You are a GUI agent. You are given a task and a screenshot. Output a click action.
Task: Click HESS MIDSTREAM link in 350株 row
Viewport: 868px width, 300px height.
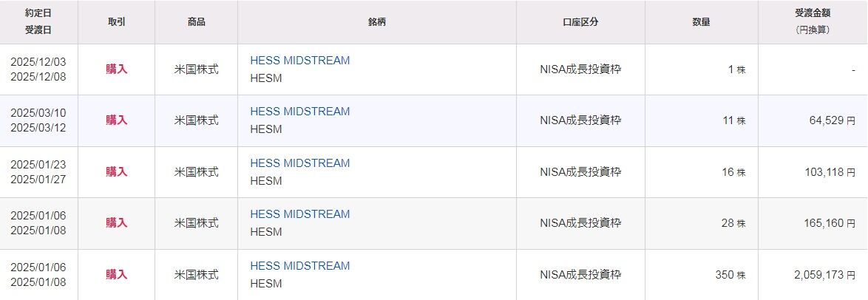tap(299, 266)
